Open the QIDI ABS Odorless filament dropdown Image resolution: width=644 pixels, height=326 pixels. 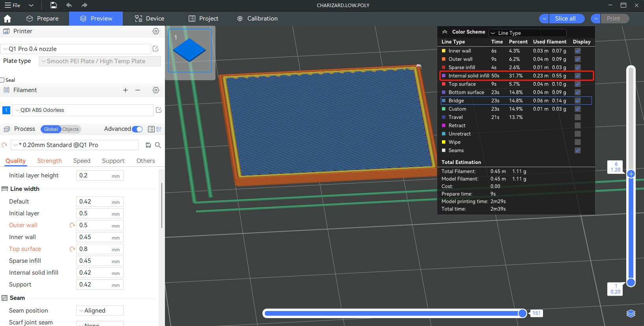pyautogui.click(x=83, y=110)
